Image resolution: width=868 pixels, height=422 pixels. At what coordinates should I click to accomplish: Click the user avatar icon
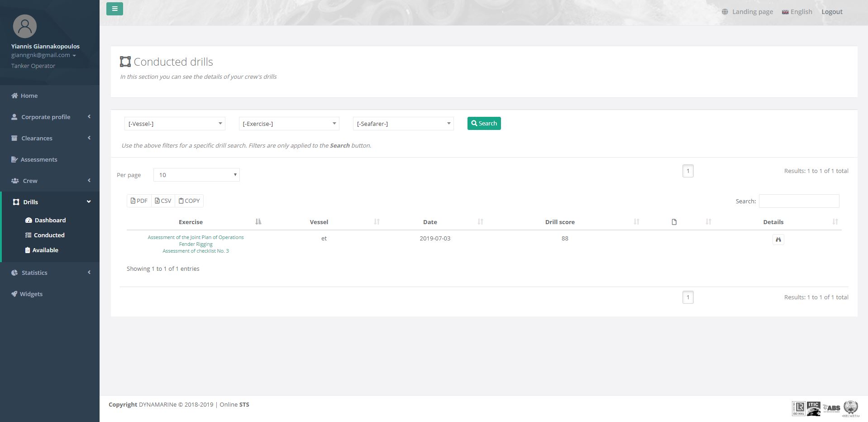[25, 26]
